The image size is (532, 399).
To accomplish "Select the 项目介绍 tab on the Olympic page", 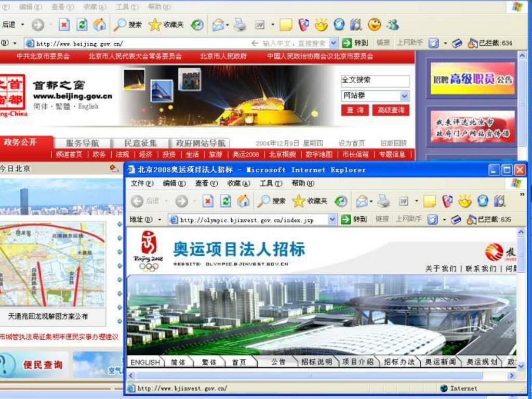I will [358, 362].
